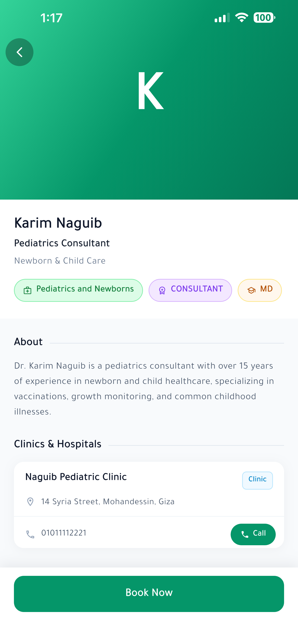The image size is (298, 644).
Task: Call the Naguib Pediatric Clinic
Action: click(x=253, y=534)
